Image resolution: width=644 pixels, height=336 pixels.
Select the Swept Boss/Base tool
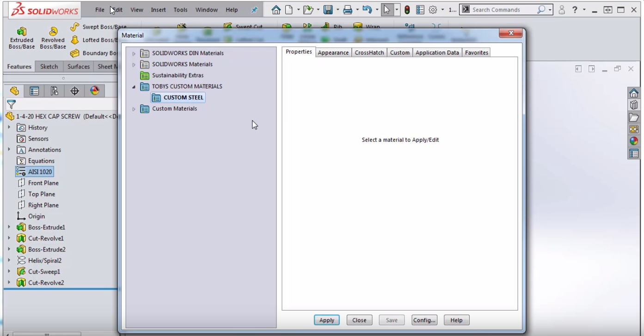(x=98, y=27)
